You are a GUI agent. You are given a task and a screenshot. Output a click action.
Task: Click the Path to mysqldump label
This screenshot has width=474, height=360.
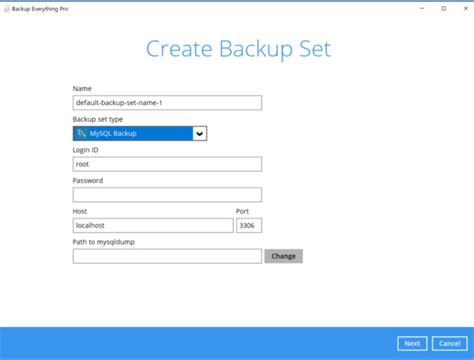(104, 242)
